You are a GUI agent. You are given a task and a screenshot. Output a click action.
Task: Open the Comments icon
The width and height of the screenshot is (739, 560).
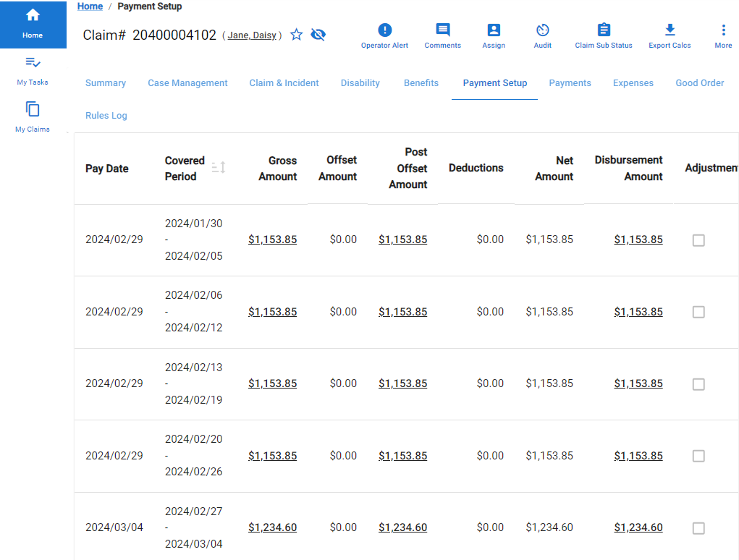[442, 30]
